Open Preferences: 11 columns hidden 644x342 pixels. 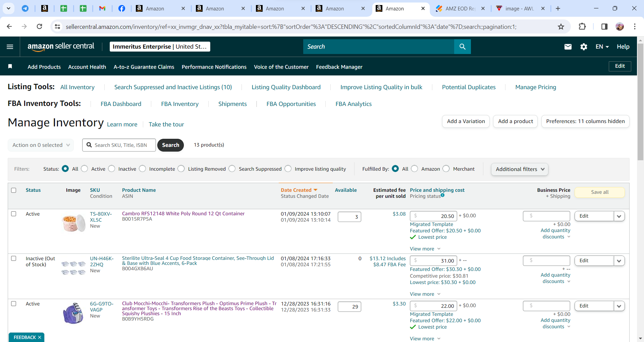pyautogui.click(x=585, y=121)
